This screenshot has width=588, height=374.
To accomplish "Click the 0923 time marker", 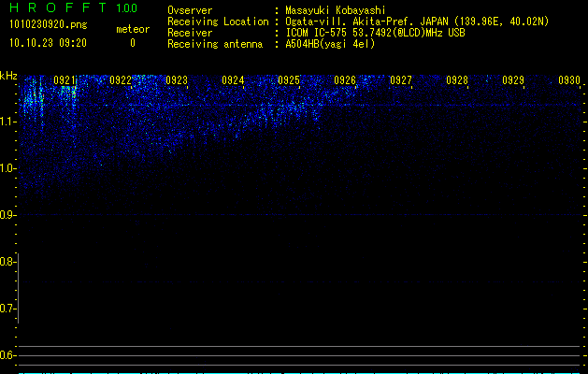I will tap(177, 80).
